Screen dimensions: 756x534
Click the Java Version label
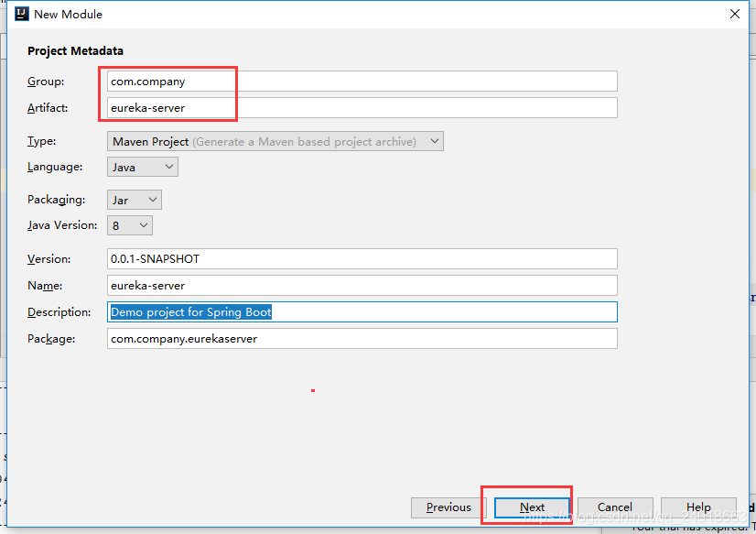coord(62,225)
